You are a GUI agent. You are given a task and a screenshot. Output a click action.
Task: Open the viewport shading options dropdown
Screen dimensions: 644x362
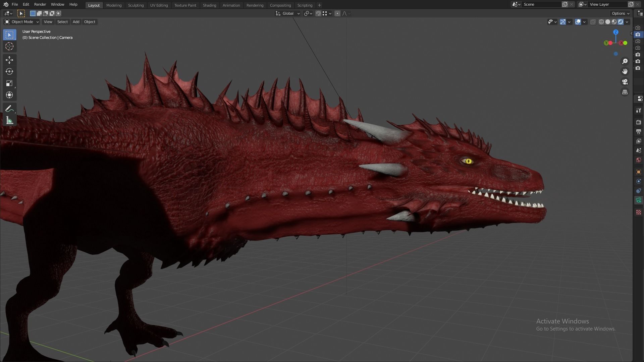[x=627, y=22]
